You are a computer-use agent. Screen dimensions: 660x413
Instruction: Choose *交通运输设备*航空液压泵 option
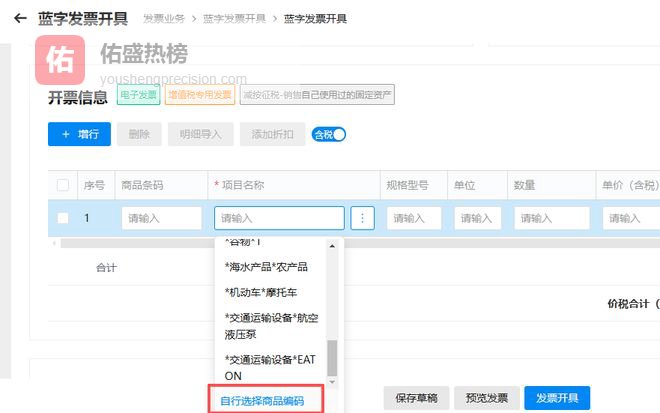(x=272, y=325)
